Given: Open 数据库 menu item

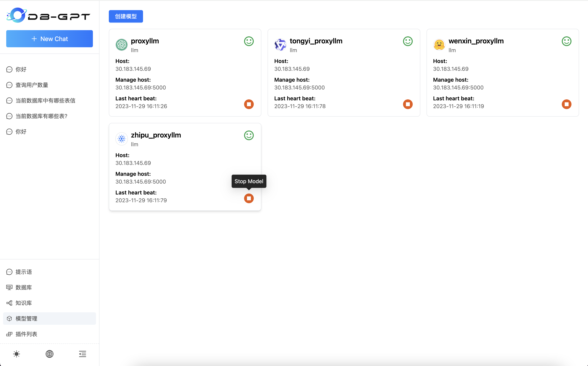Looking at the screenshot, I should click(x=24, y=287).
